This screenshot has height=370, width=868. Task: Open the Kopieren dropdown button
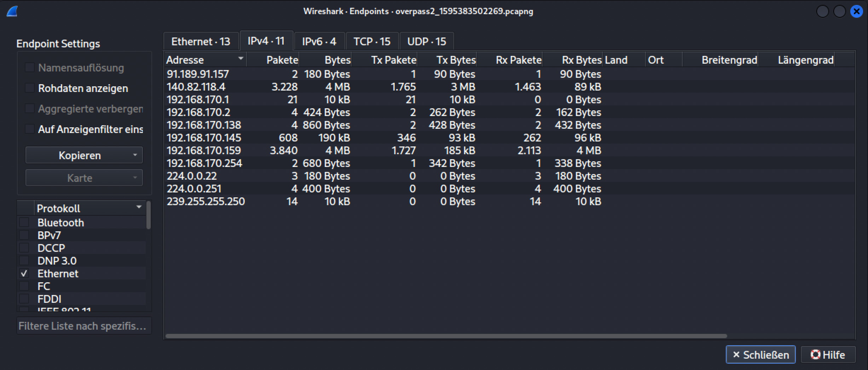[x=84, y=155]
